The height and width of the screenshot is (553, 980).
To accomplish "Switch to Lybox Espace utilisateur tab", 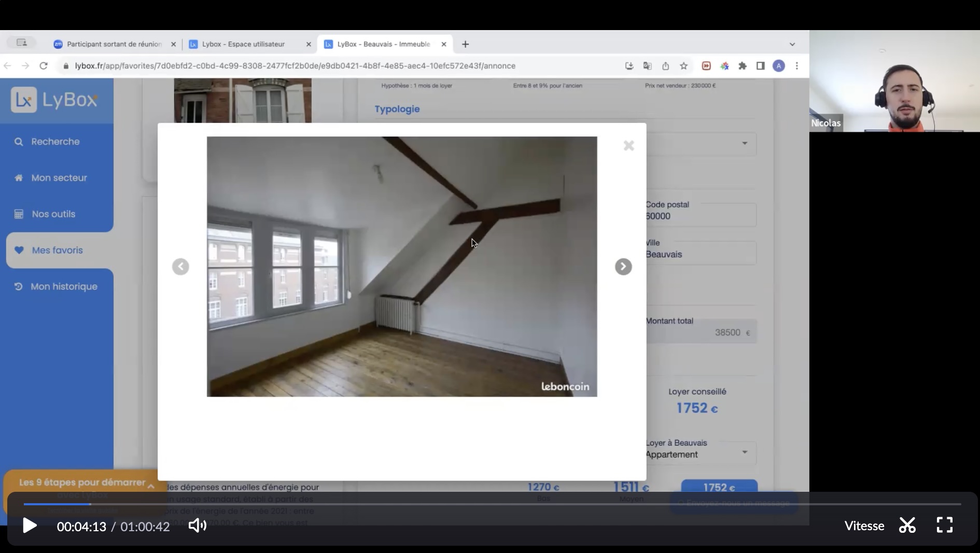I will 244,44.
